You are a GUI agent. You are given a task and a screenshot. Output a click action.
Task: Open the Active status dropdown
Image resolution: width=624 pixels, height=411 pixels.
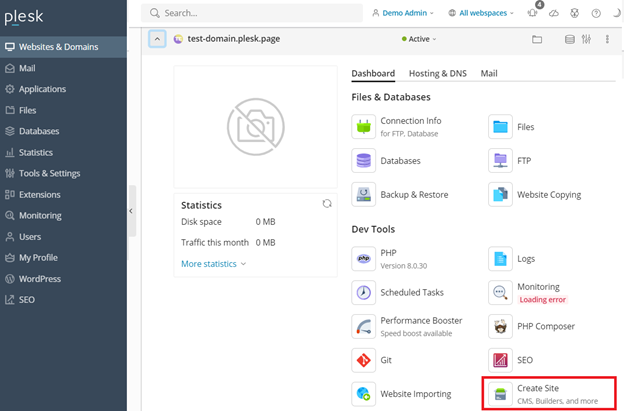coord(419,39)
